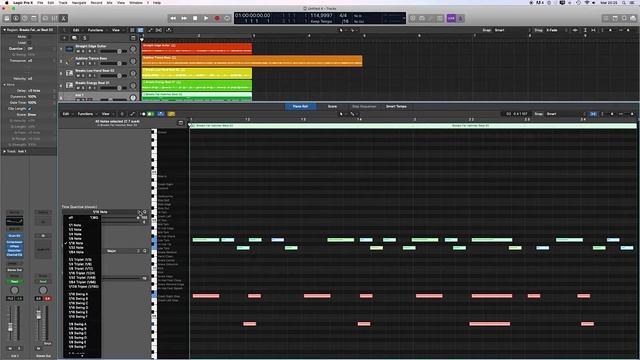Screen dimensions: 640x360
Task: Mute the Straight Edge Guitar track
Action: pos(78,51)
